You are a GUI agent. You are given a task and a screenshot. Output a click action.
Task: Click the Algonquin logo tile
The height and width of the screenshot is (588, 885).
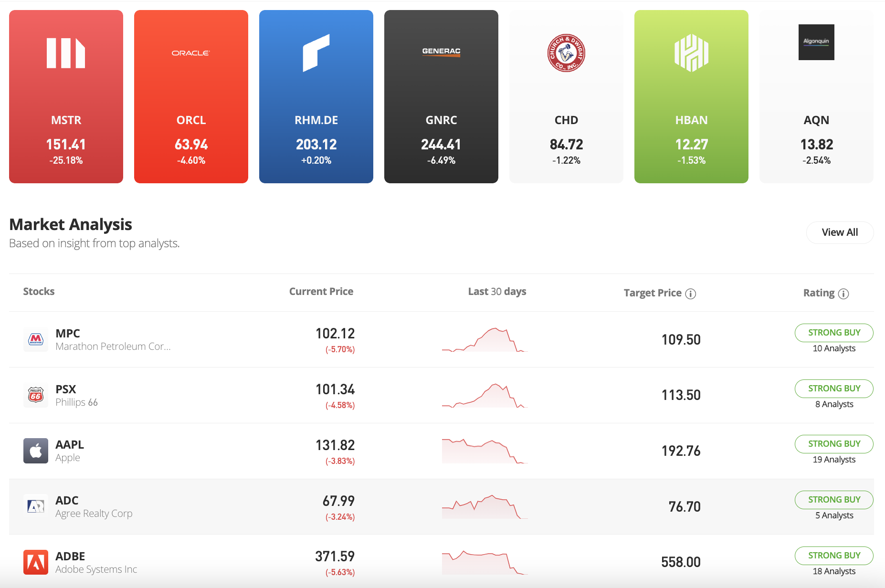816,42
